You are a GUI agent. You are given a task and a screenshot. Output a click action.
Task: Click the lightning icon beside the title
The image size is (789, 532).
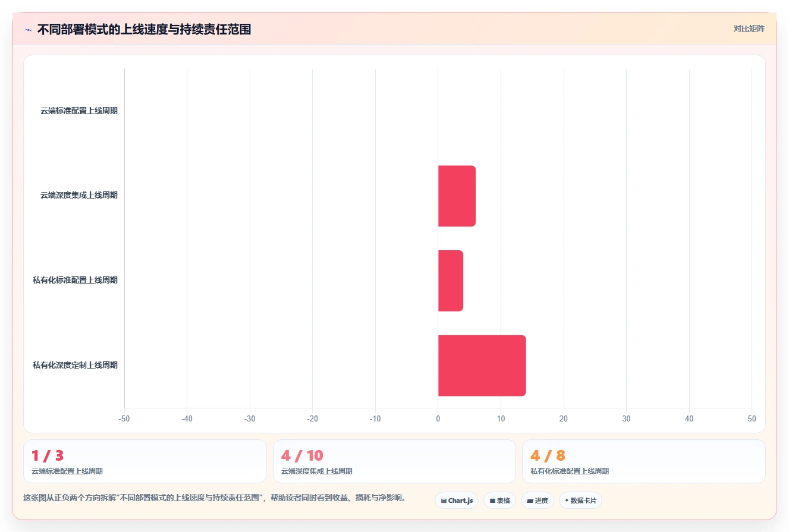[x=28, y=30]
